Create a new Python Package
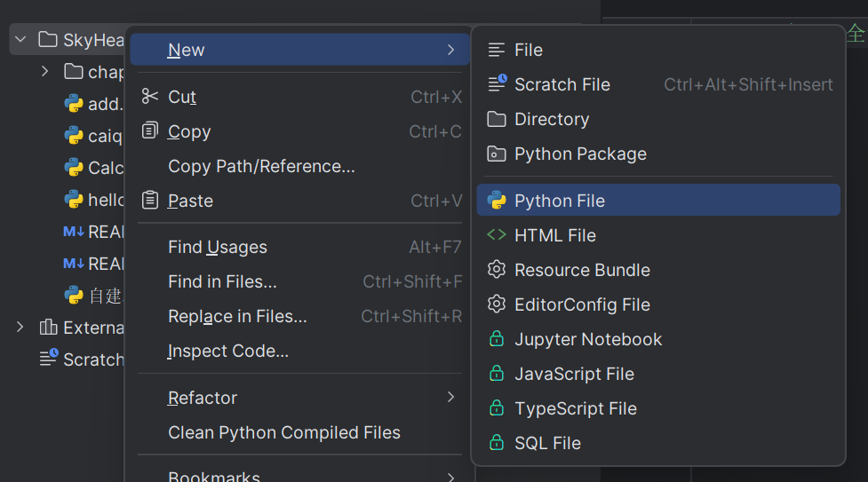The height and width of the screenshot is (482, 868). (x=658, y=154)
